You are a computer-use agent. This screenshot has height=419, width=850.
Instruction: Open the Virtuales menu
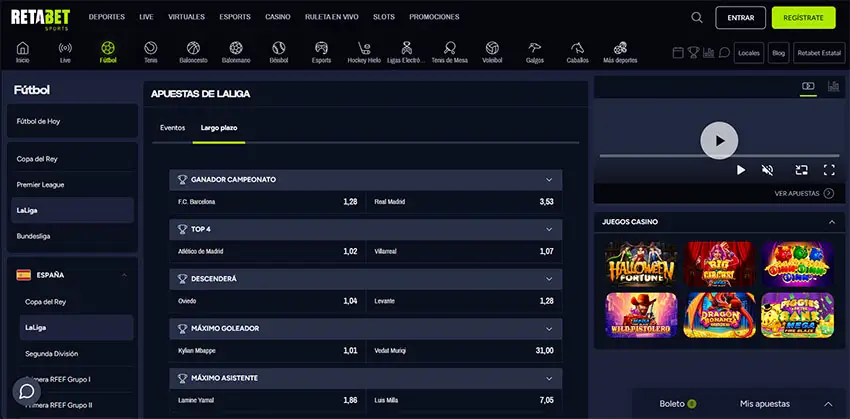point(186,17)
